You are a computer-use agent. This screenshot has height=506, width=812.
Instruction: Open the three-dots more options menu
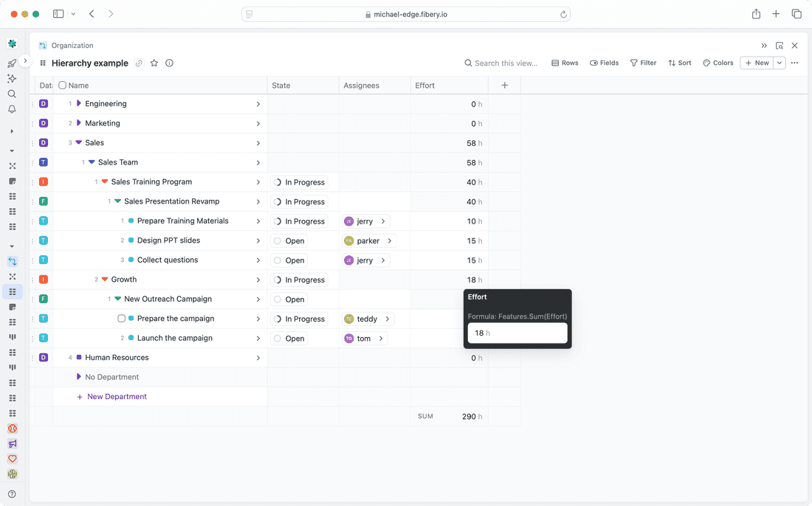pyautogui.click(x=794, y=63)
